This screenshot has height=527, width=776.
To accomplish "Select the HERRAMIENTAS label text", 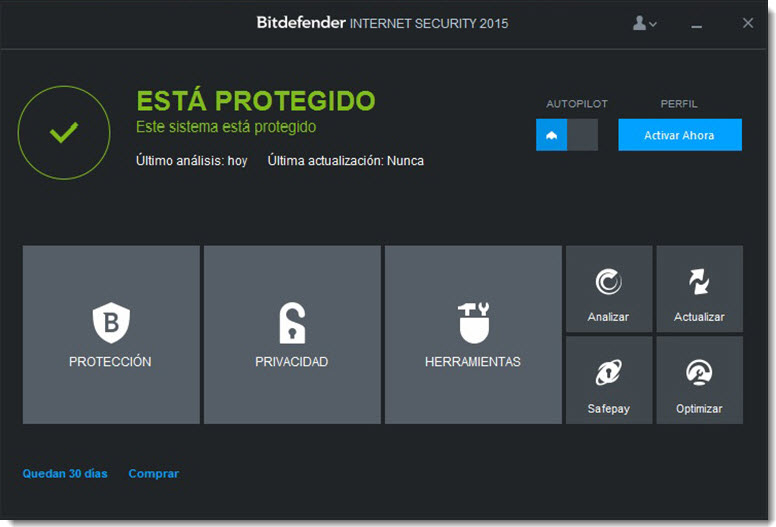I will [473, 362].
